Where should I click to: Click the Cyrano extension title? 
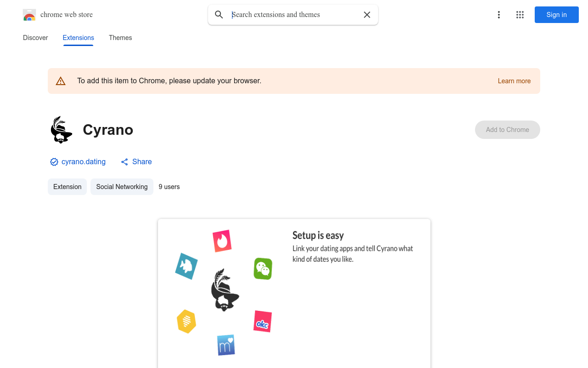tap(108, 130)
